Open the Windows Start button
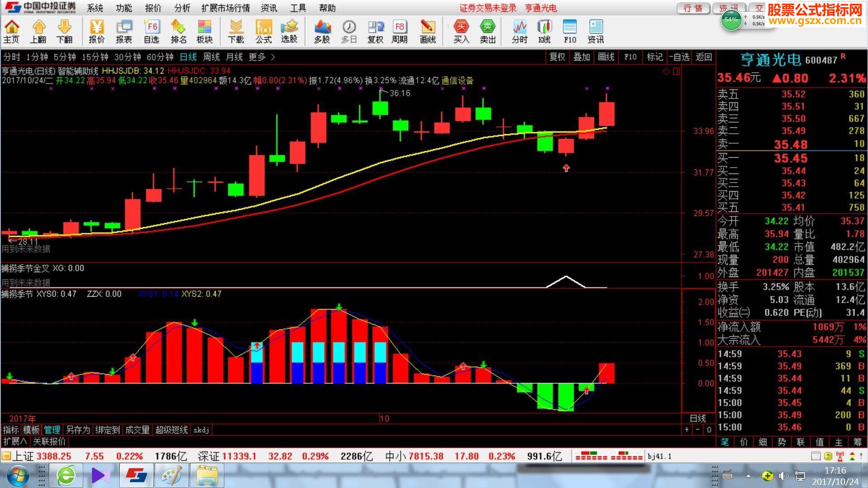This screenshot has height=488, width=868. pos(17,476)
